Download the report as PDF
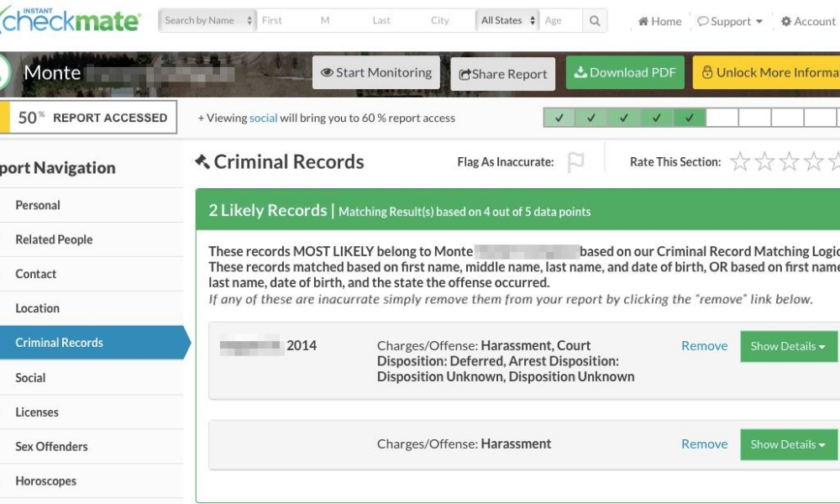 click(x=625, y=72)
